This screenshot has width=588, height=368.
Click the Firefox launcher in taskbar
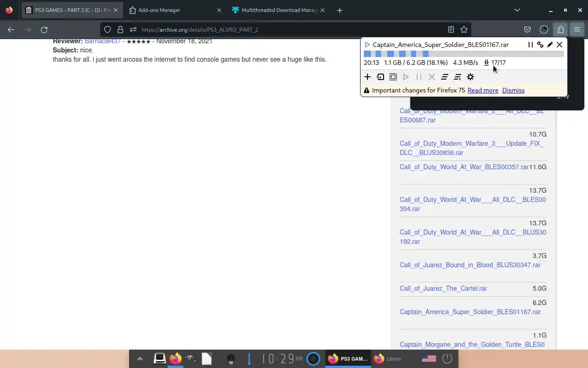(x=175, y=358)
